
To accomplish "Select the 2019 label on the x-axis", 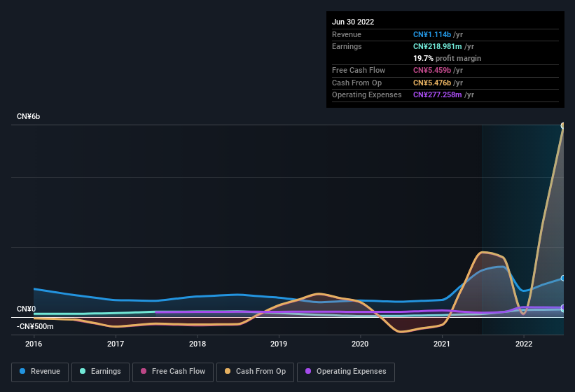I will point(279,344).
